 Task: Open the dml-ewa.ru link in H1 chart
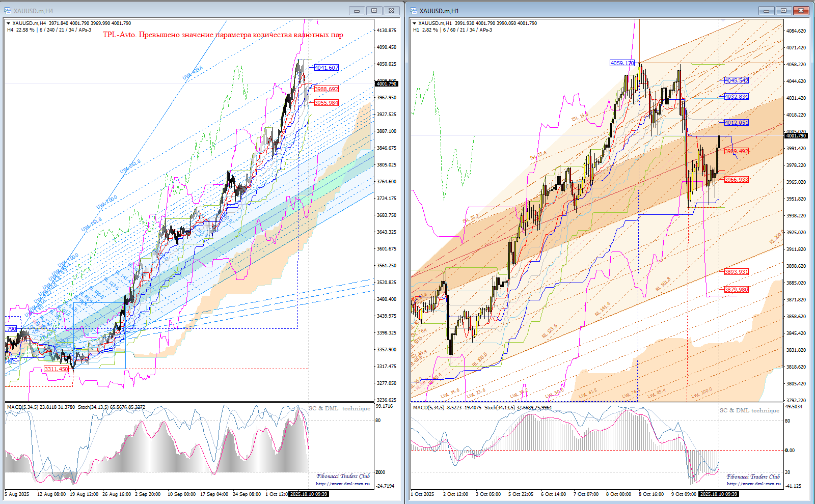(753, 484)
